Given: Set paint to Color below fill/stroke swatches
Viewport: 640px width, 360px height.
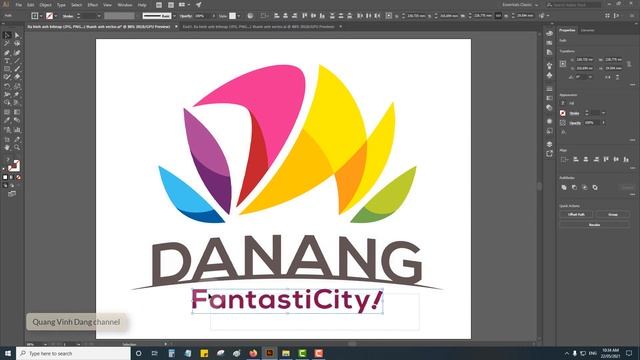Looking at the screenshot, I should click(5, 178).
